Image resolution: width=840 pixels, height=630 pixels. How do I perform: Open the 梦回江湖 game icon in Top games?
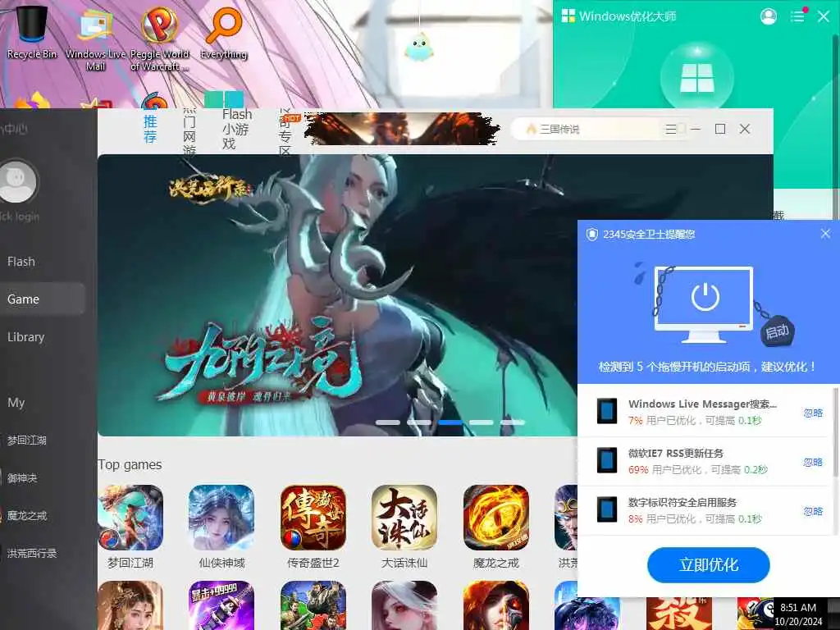pyautogui.click(x=130, y=518)
